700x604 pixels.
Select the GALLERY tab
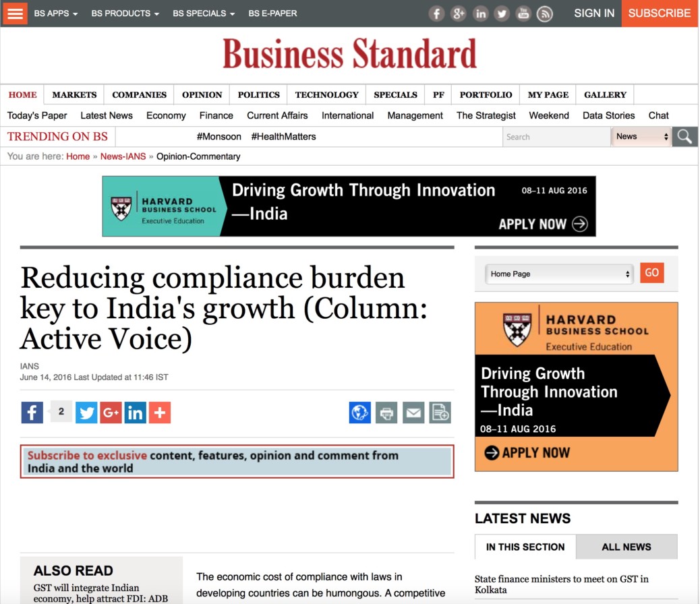pyautogui.click(x=605, y=94)
